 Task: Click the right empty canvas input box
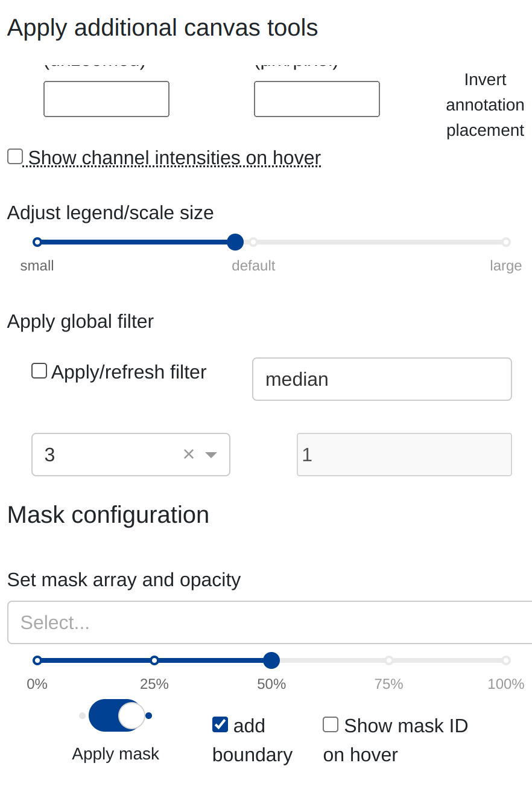(x=317, y=99)
